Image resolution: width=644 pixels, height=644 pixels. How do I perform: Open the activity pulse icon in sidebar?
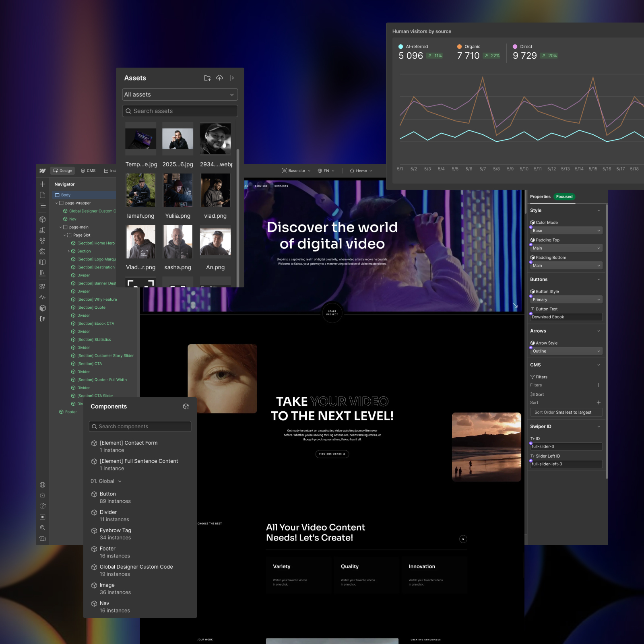tap(42, 297)
